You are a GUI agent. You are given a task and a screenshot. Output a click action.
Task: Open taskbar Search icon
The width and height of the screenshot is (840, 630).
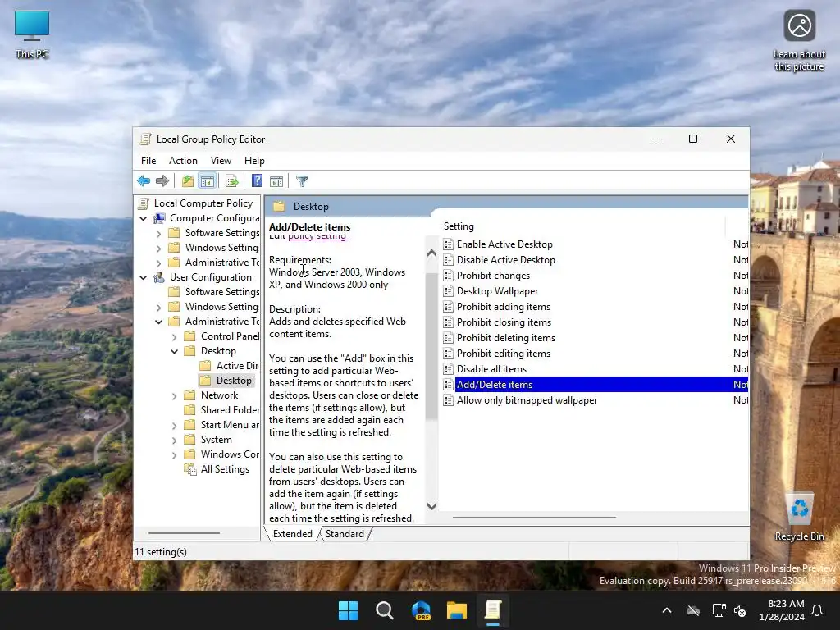pos(385,610)
